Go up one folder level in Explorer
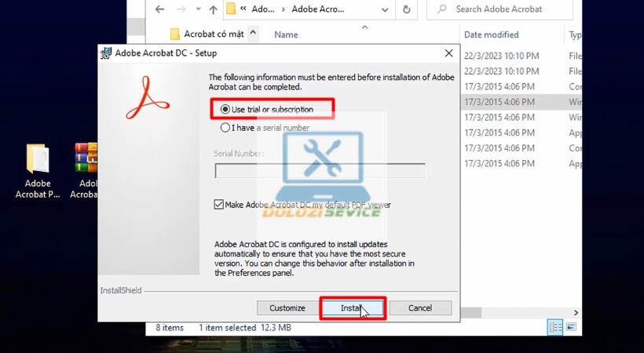Viewport: 644px width, 353px height. pyautogui.click(x=213, y=9)
